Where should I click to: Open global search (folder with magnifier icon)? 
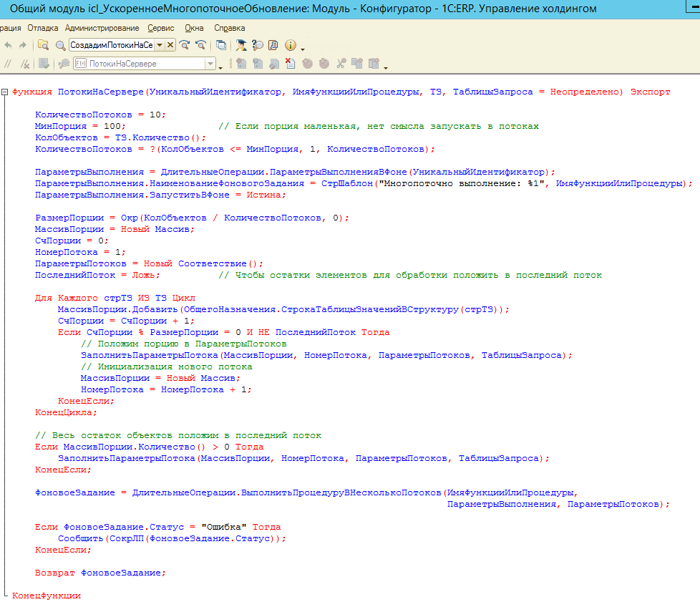tap(44, 45)
